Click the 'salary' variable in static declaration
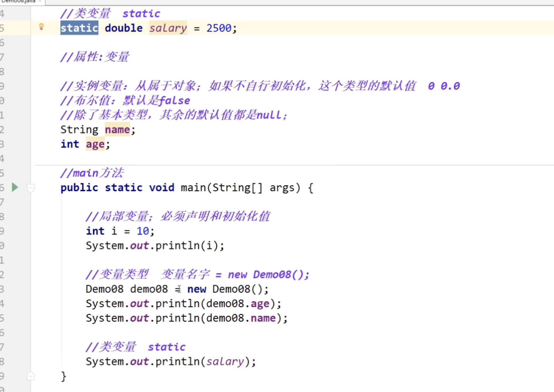554x392 pixels. pyautogui.click(x=168, y=28)
